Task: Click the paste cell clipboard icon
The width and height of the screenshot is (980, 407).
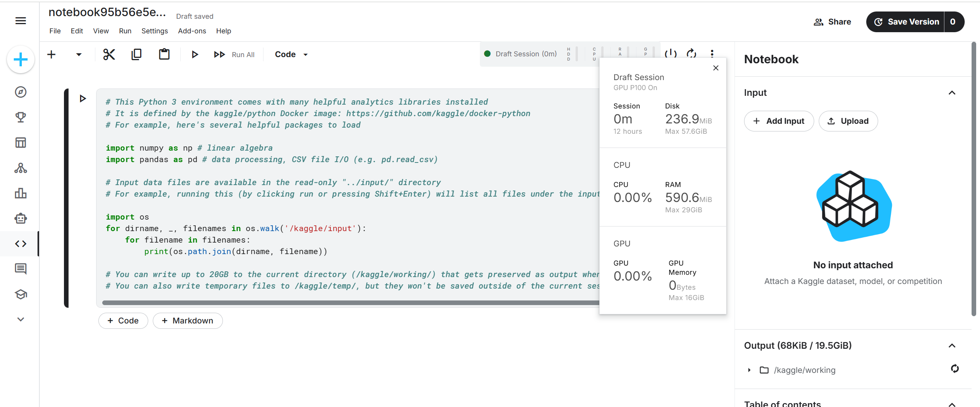Action: click(164, 54)
